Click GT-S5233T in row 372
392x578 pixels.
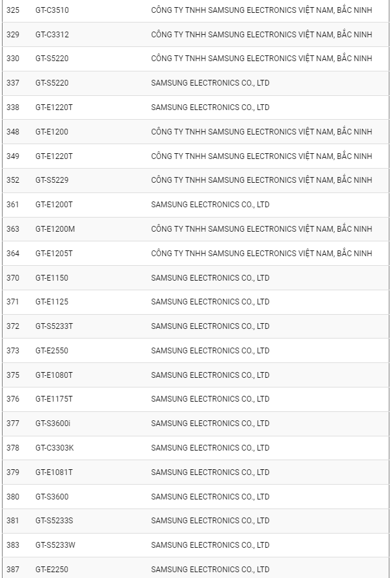[x=54, y=326]
